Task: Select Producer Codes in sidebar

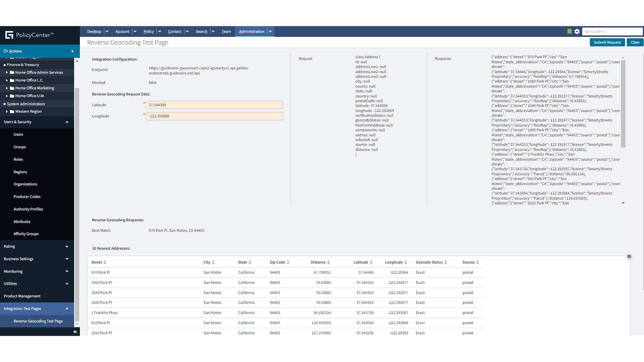Action: 27,197
